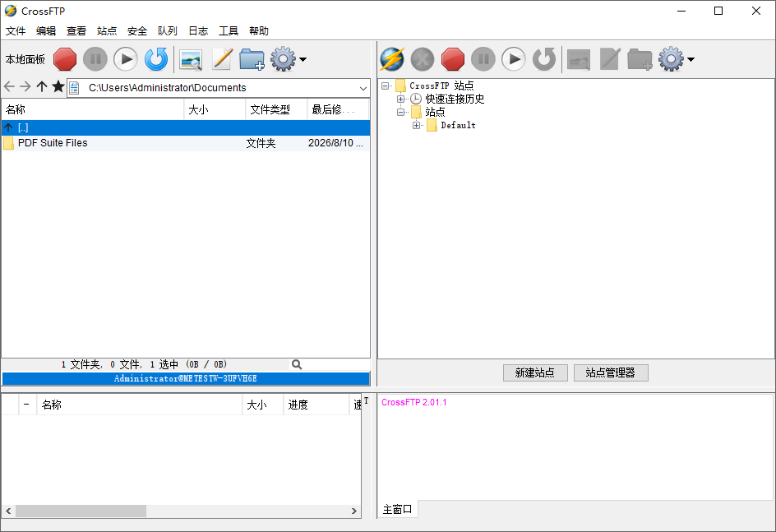Image resolution: width=776 pixels, height=532 pixels.
Task: Click the local panel pause icon
Action: [95, 59]
